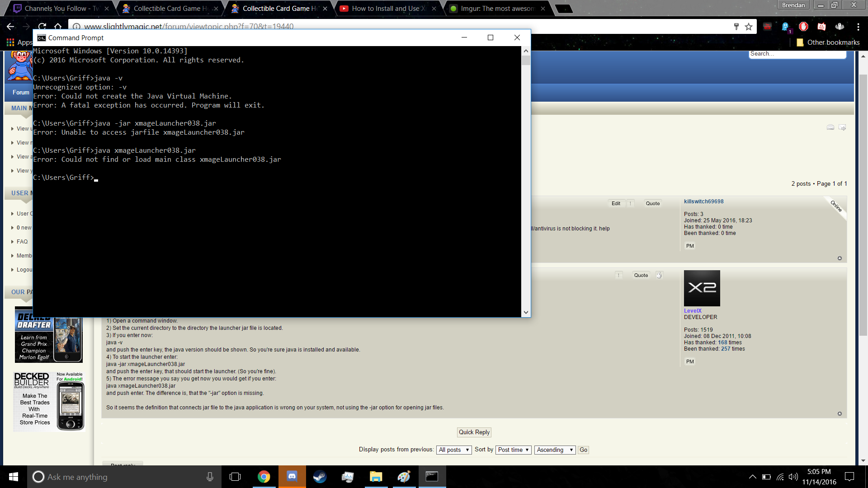This screenshot has width=868, height=488.
Task: Expand the All posts dropdown
Action: [x=454, y=450]
